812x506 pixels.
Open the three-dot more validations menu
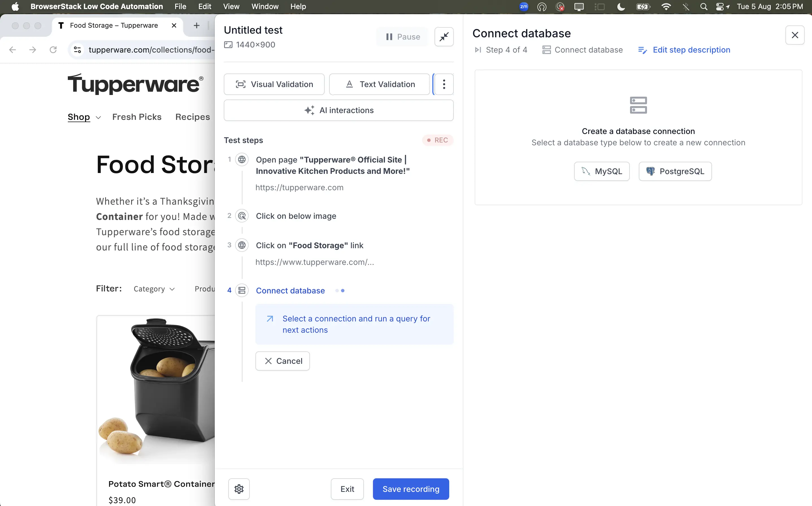tap(444, 84)
